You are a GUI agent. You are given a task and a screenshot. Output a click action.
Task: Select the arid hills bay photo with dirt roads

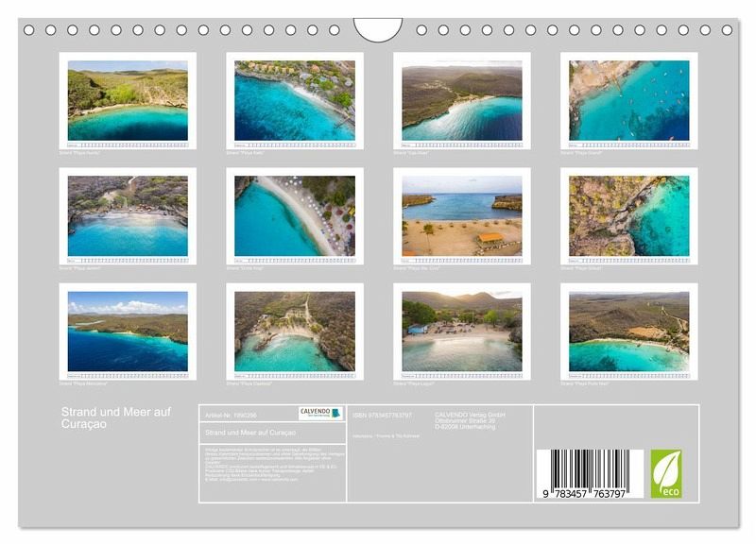coord(628,332)
